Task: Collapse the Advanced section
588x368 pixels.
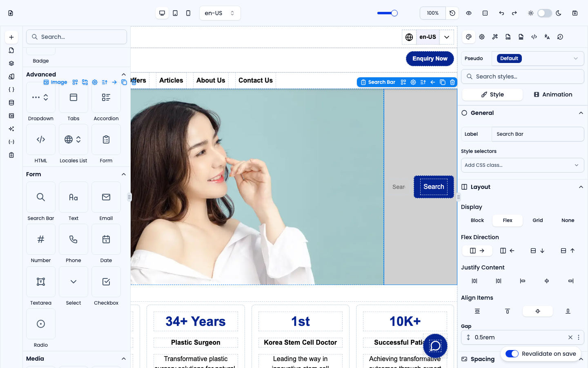Action: (124, 74)
